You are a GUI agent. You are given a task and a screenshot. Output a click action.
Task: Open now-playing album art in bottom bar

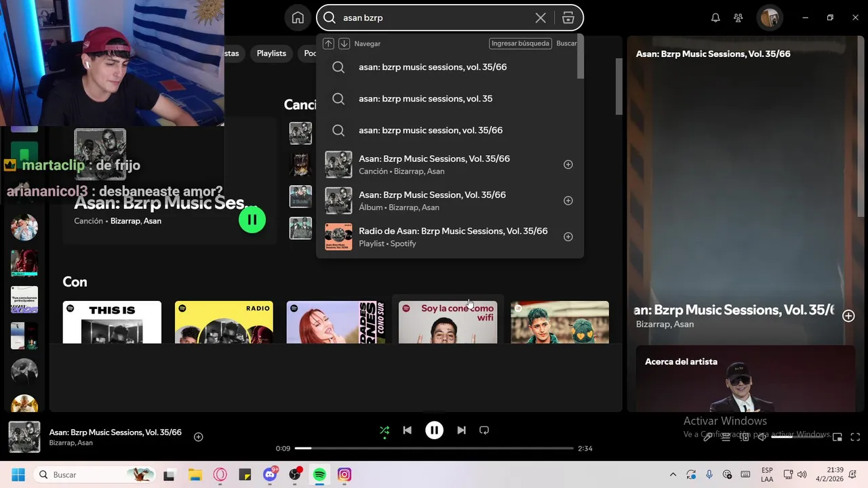pos(24,437)
